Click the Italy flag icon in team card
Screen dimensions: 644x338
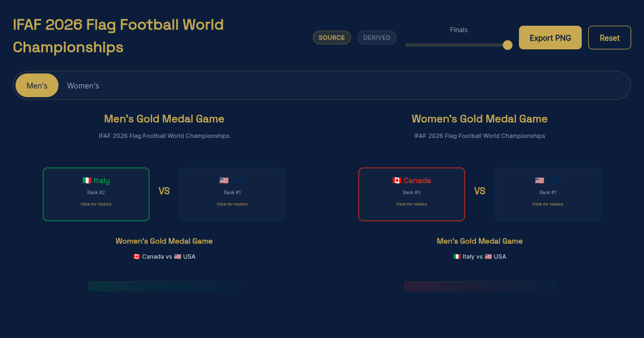click(87, 180)
